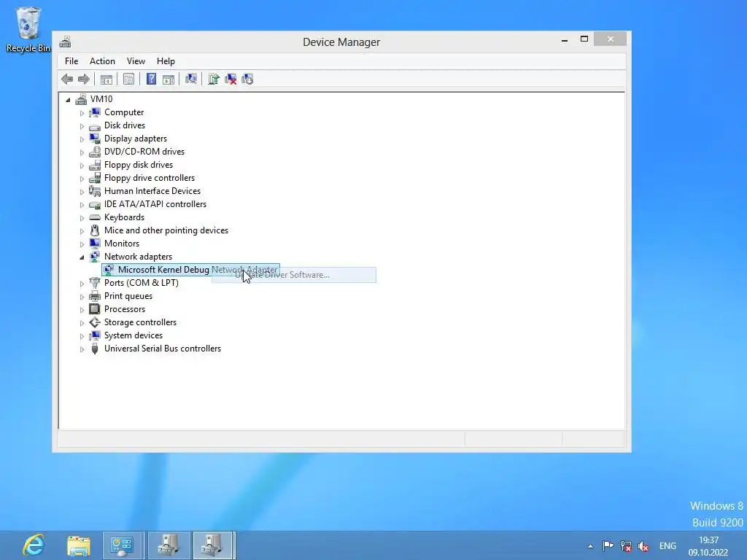Click the blue question mark Help icon
The height and width of the screenshot is (560, 747).
coord(151,79)
